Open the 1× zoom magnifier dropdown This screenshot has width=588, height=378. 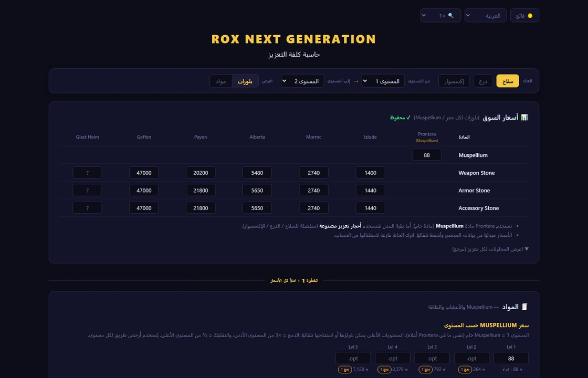tap(440, 16)
